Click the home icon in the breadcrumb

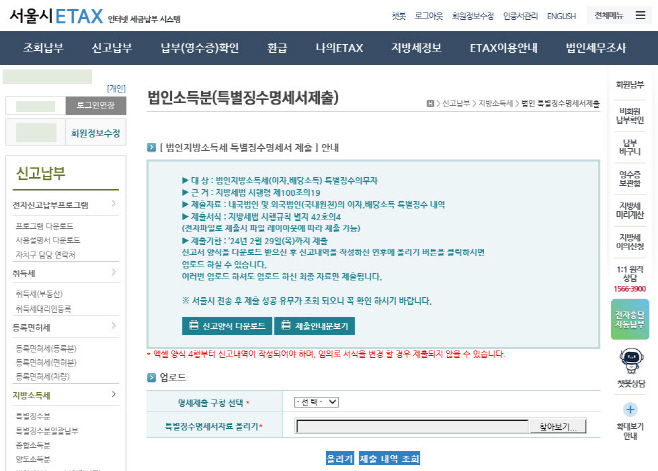[x=430, y=103]
